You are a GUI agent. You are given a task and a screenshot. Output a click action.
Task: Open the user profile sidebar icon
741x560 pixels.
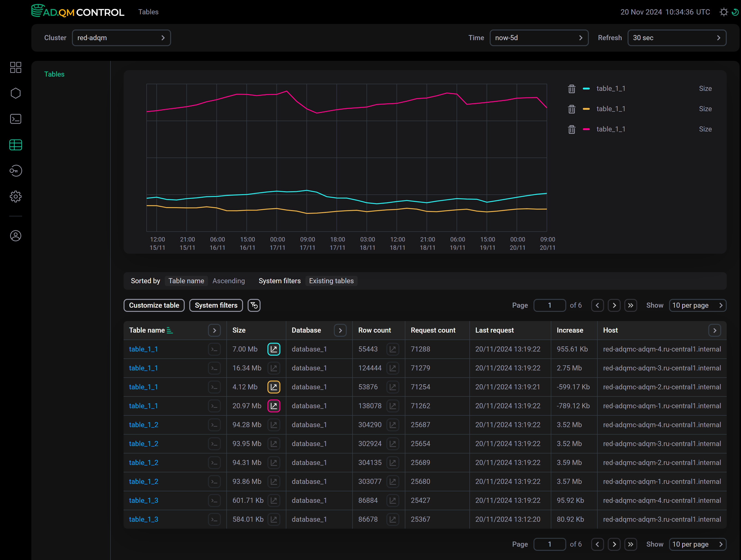click(15, 235)
